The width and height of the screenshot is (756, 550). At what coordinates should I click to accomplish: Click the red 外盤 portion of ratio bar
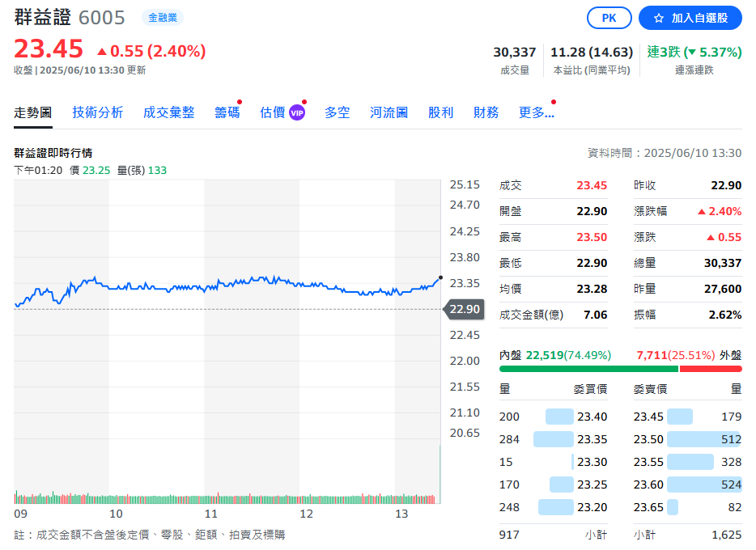click(x=711, y=369)
